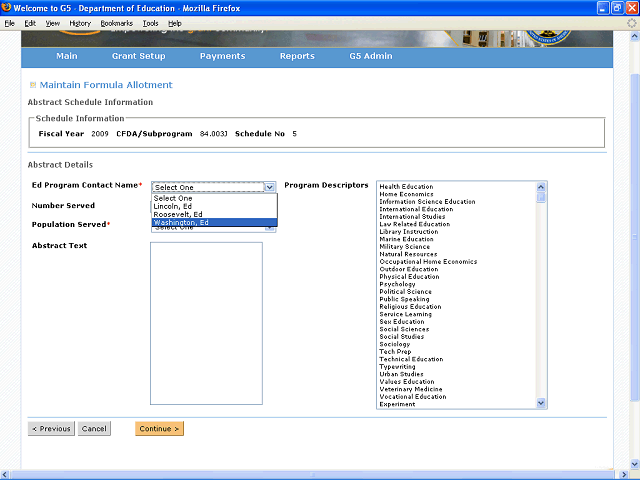640x480 pixels.
Task: Select 'Sociology' descriptor
Action: (x=395, y=344)
